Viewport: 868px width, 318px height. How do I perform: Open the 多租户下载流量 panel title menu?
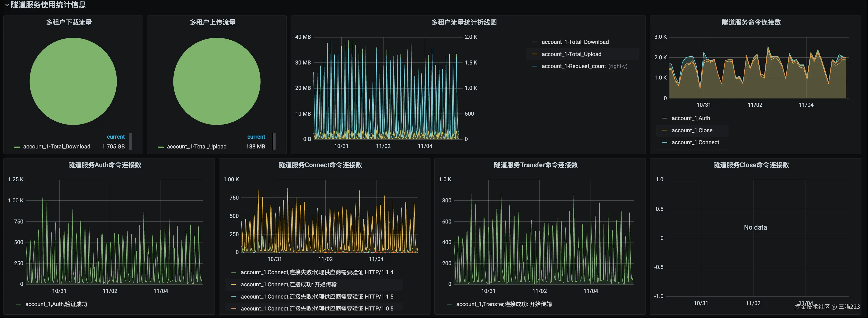(x=69, y=23)
